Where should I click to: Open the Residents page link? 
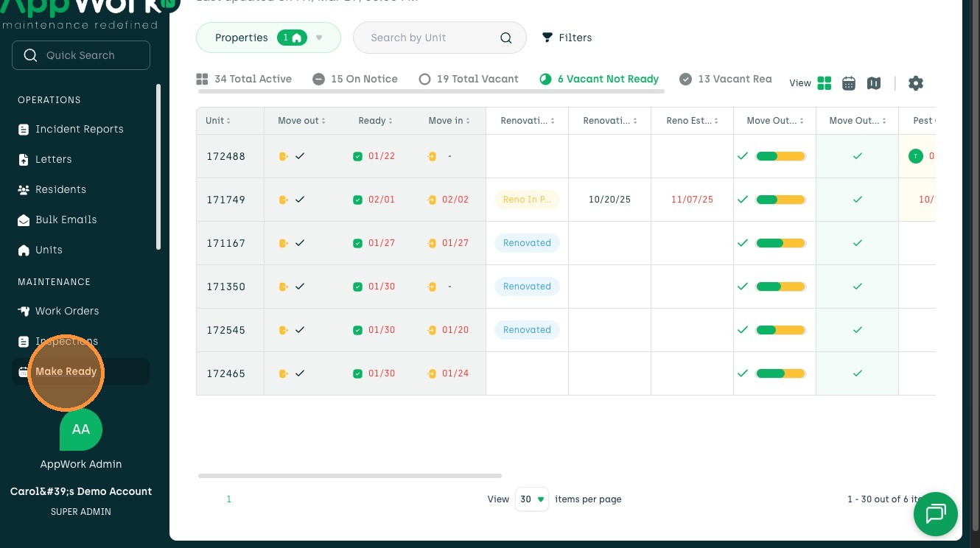coord(60,189)
